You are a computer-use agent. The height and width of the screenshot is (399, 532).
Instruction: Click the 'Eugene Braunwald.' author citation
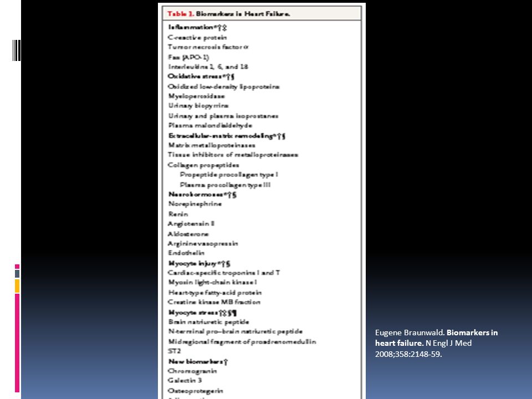pos(410,332)
